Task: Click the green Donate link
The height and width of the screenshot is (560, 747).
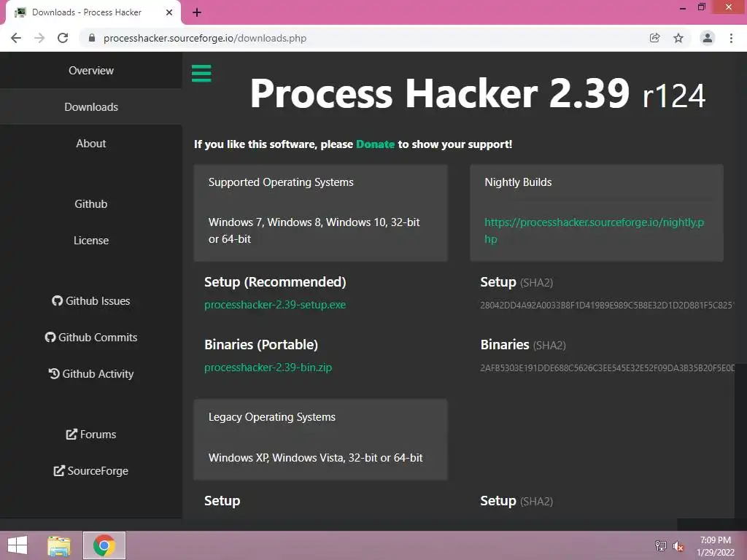Action: [x=375, y=144]
